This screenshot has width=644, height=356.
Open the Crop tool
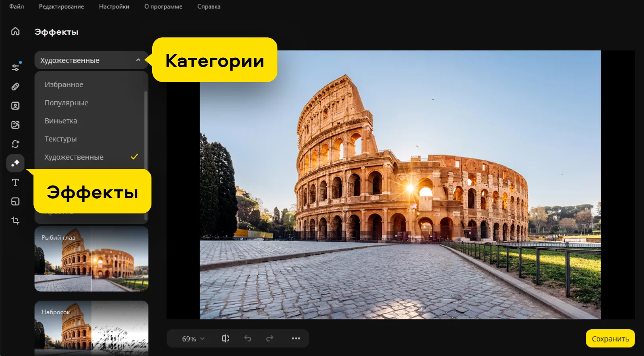[15, 221]
